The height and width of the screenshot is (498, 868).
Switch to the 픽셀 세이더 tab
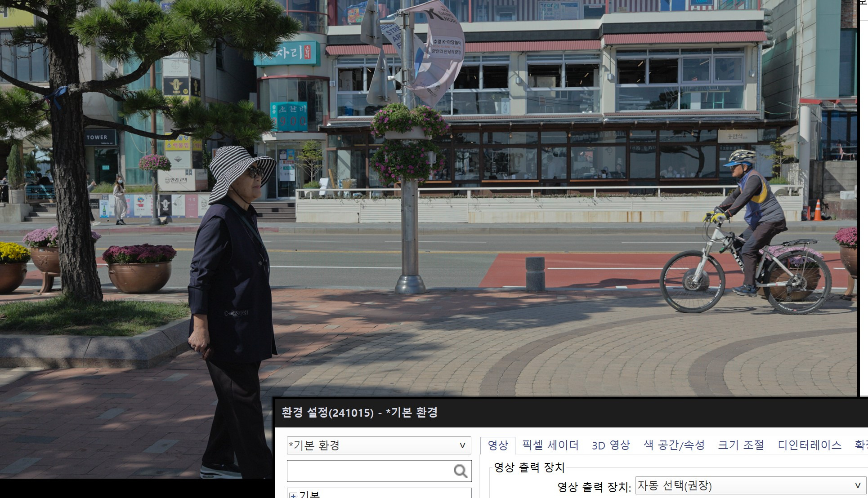[550, 445]
